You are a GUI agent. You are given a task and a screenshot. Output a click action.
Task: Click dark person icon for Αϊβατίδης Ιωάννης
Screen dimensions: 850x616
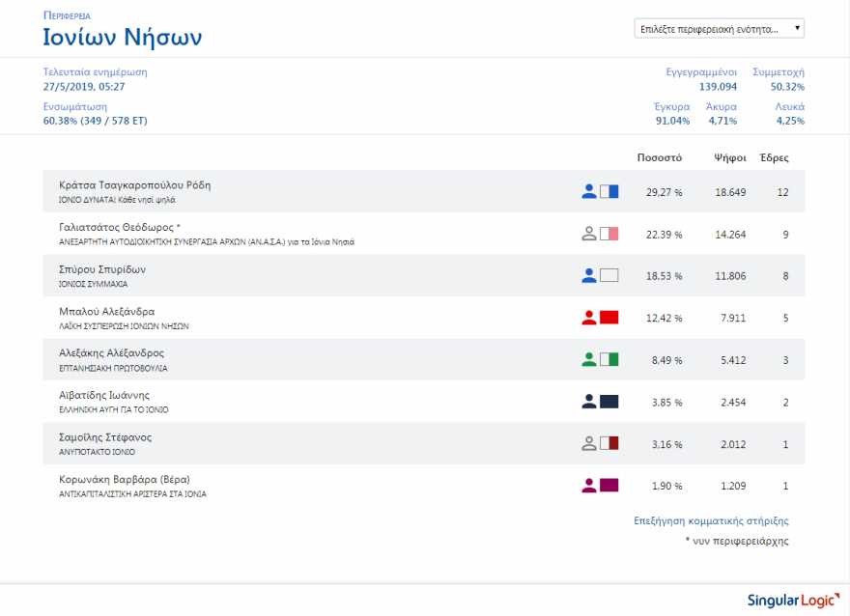tap(589, 402)
